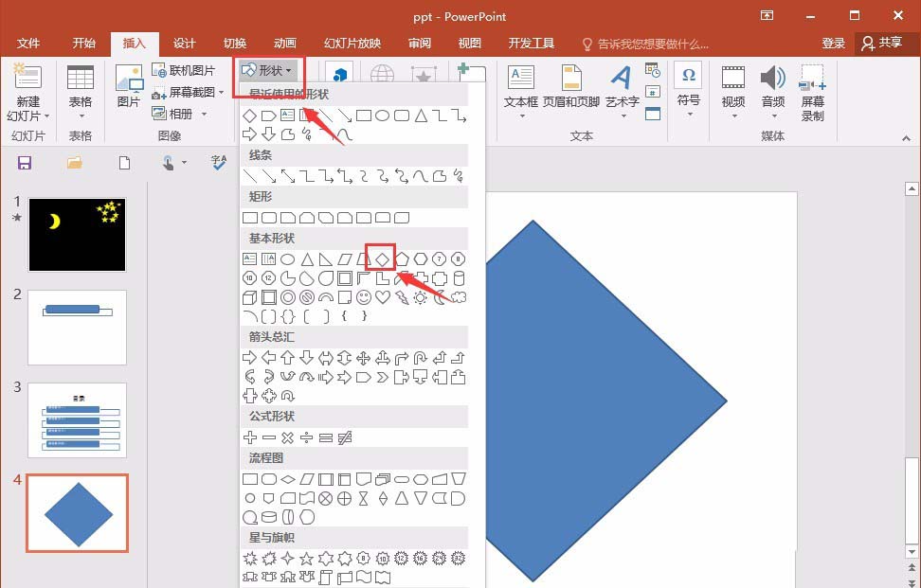Choose the Heart shape
Viewport: 921px width, 588px height.
[x=383, y=297]
